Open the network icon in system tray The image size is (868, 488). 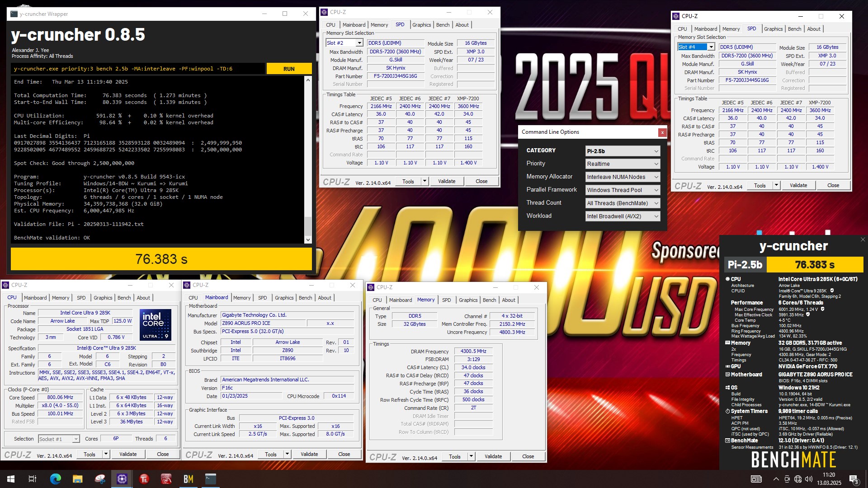[798, 479]
